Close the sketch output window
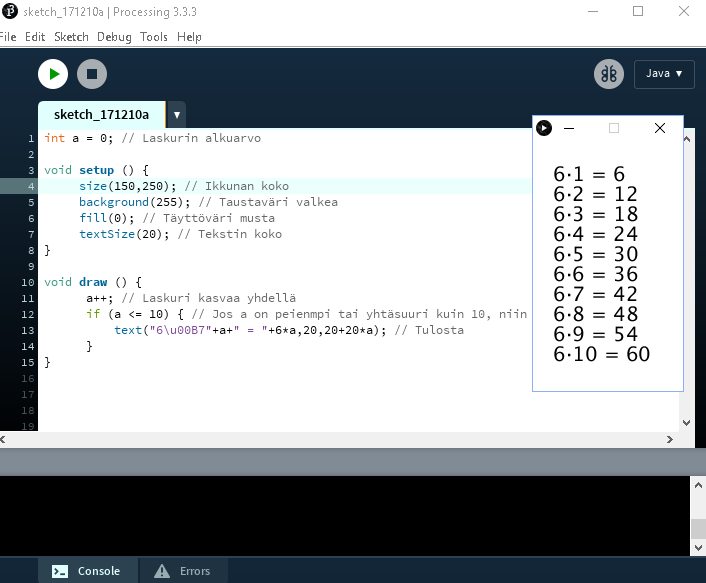Screen dimensions: 706x583 click(x=659, y=128)
